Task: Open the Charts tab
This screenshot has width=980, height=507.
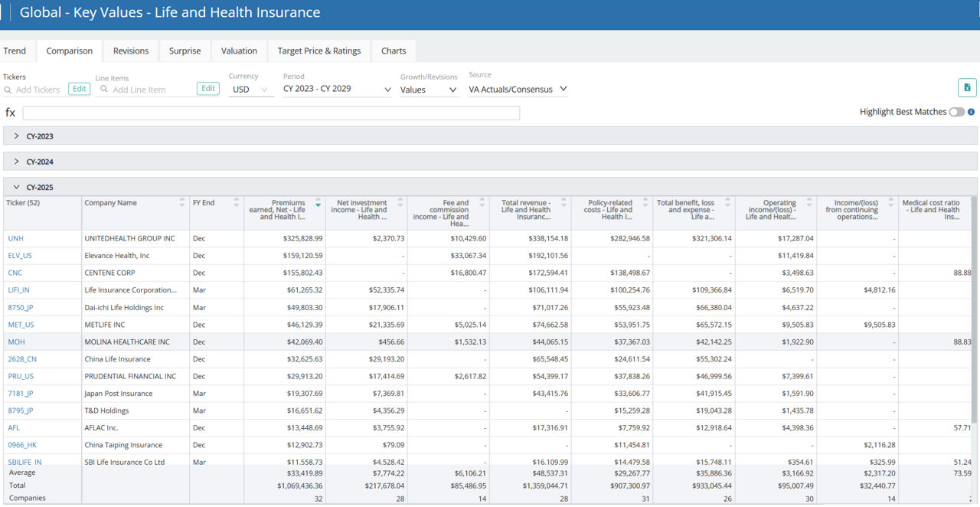Action: [394, 51]
